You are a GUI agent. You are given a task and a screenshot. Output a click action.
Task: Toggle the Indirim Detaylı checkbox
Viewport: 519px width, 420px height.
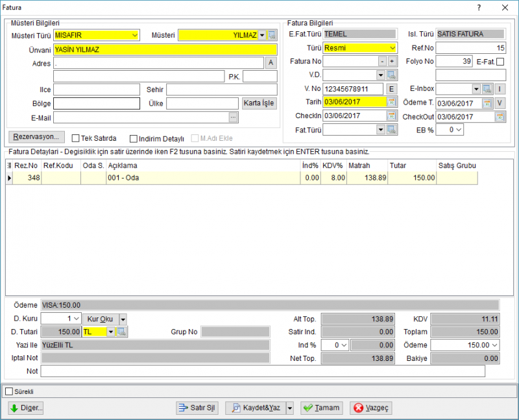134,139
